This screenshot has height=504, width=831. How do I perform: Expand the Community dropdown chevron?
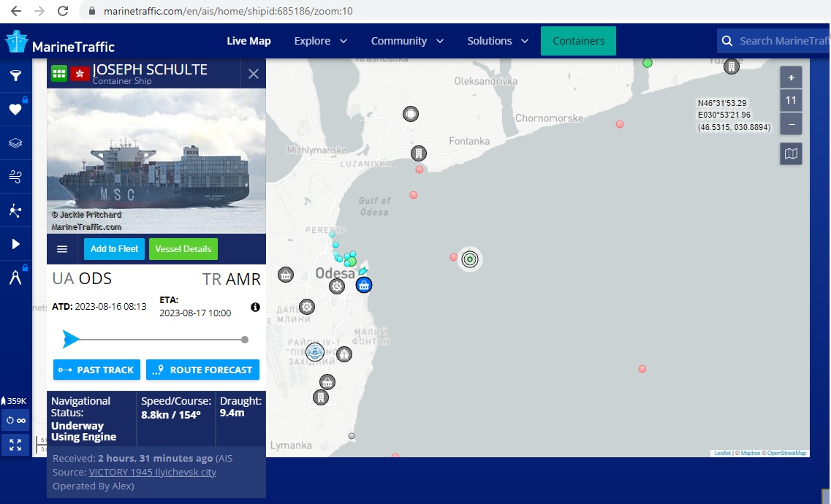tap(439, 41)
